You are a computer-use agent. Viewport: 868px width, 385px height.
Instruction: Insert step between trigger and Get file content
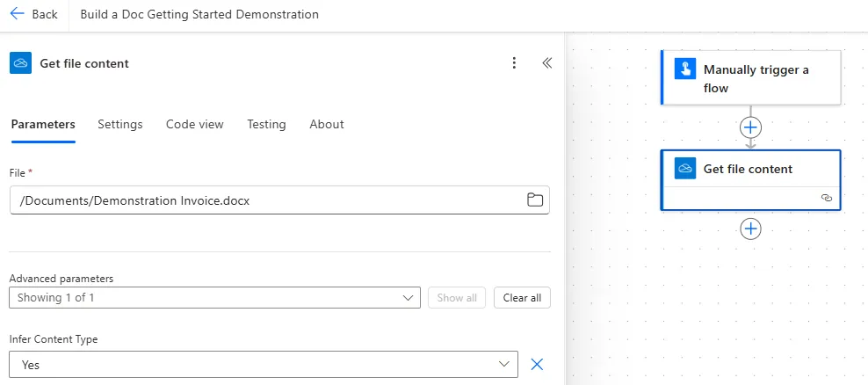click(750, 127)
